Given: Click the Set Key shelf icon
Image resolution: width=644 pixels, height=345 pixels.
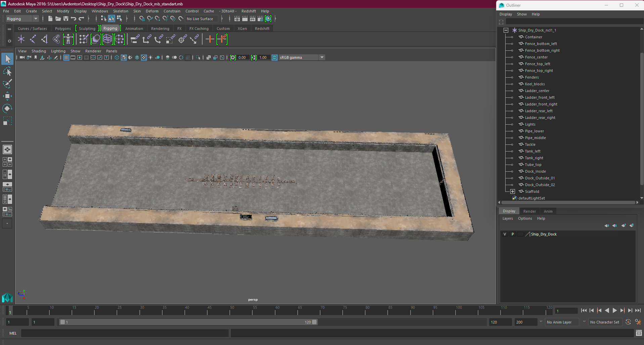Looking at the screenshot, I should (x=210, y=39).
